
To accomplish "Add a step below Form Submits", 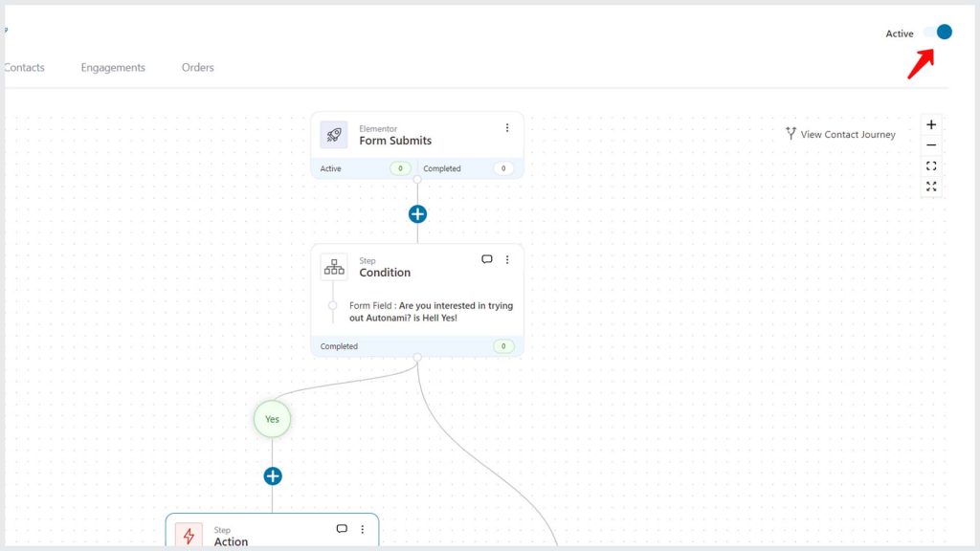I will [417, 214].
